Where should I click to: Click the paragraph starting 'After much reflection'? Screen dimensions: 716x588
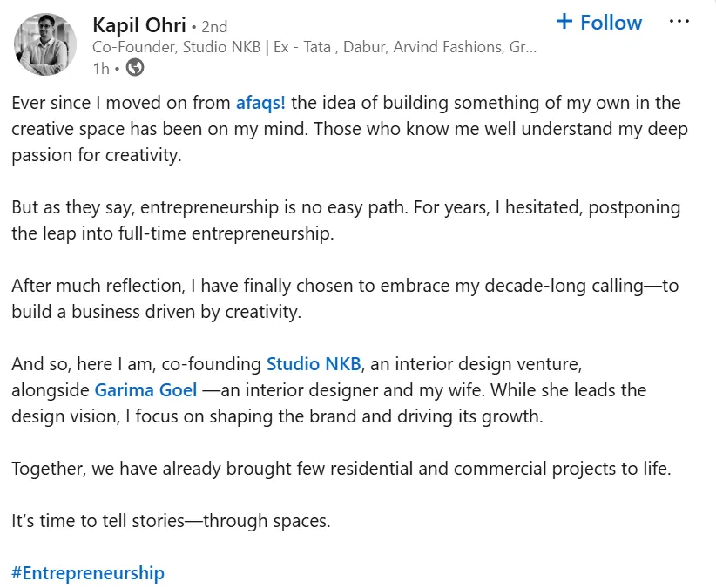click(x=345, y=299)
